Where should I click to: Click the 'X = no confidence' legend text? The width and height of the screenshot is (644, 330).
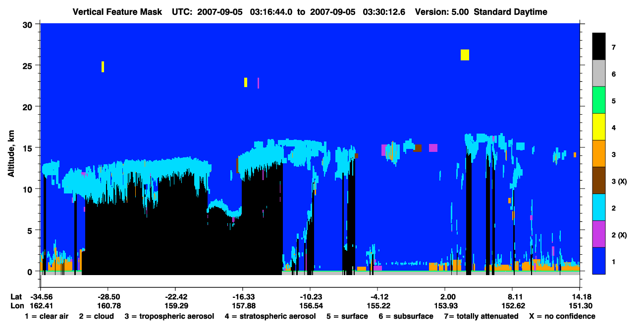click(x=562, y=316)
